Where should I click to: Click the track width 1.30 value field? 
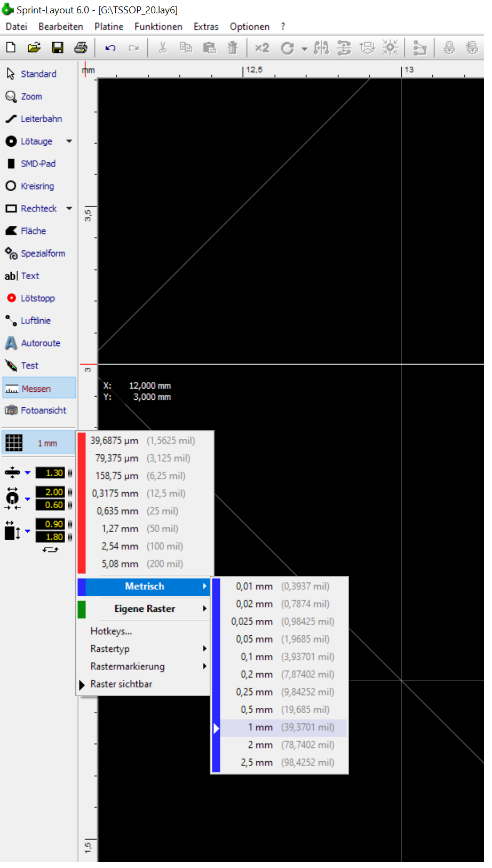[x=50, y=473]
